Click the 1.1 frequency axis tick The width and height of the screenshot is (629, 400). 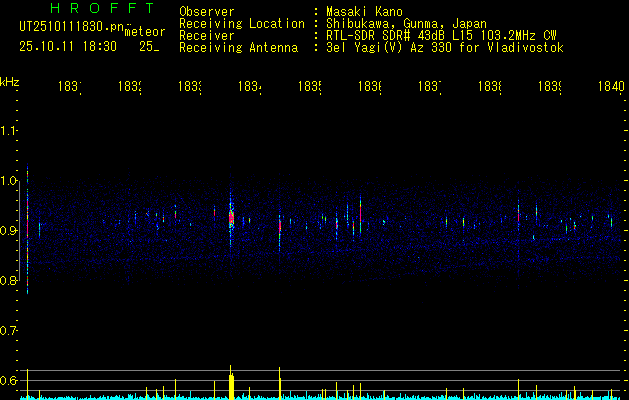[9, 131]
